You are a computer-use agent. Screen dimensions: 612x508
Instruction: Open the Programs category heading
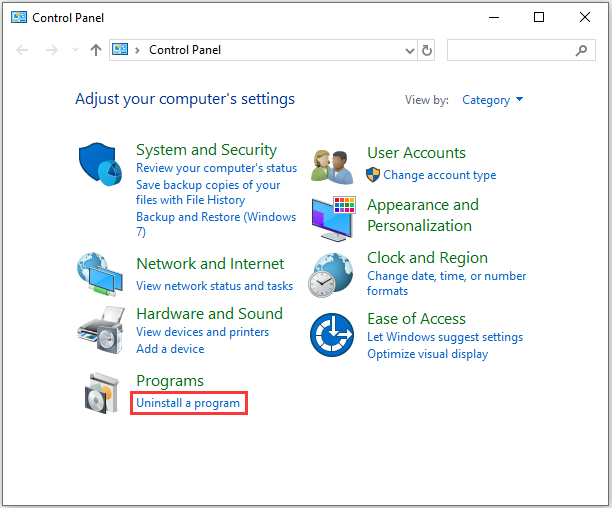pyautogui.click(x=170, y=381)
